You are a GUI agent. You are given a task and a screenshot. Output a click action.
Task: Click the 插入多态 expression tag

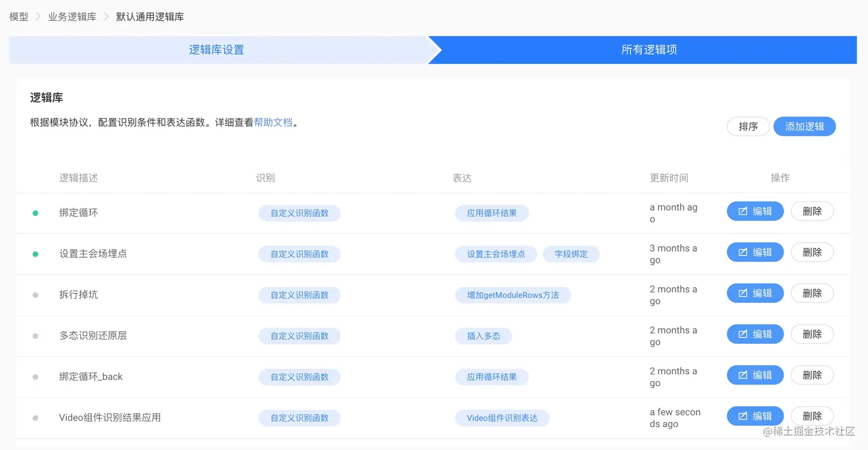tap(483, 336)
